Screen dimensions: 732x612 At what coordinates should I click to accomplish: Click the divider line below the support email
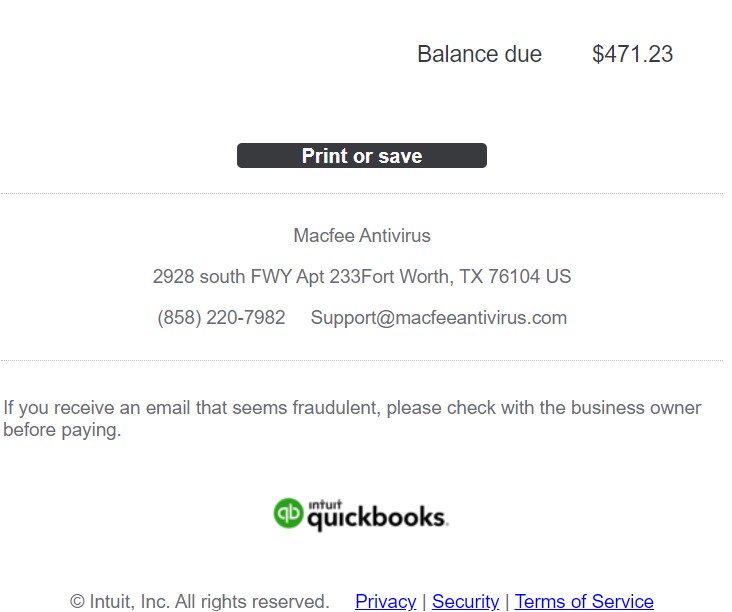362,360
